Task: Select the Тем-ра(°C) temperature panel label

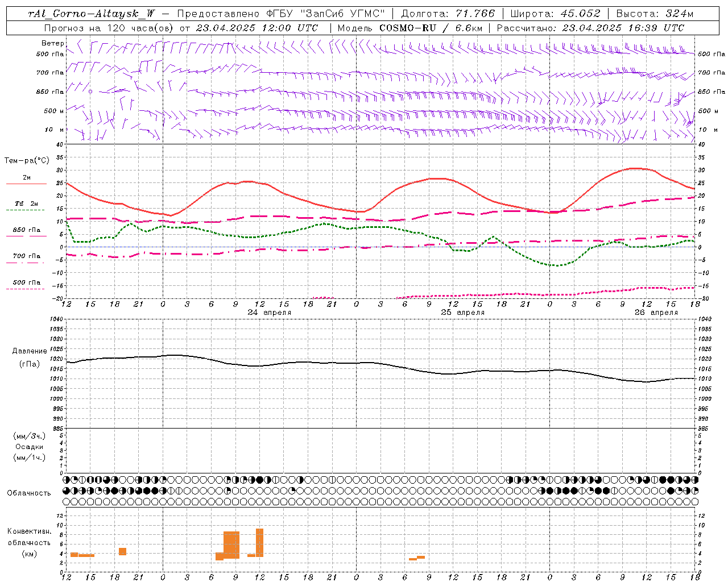Action: [x=27, y=161]
